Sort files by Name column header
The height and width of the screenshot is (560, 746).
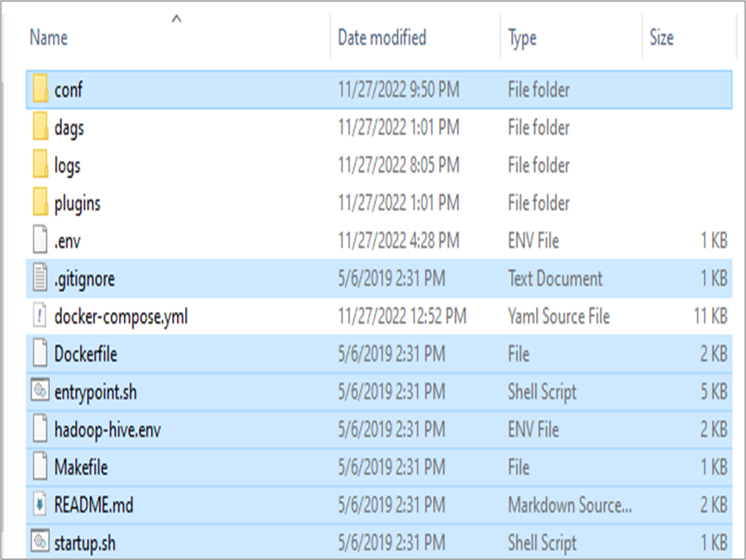point(48,38)
